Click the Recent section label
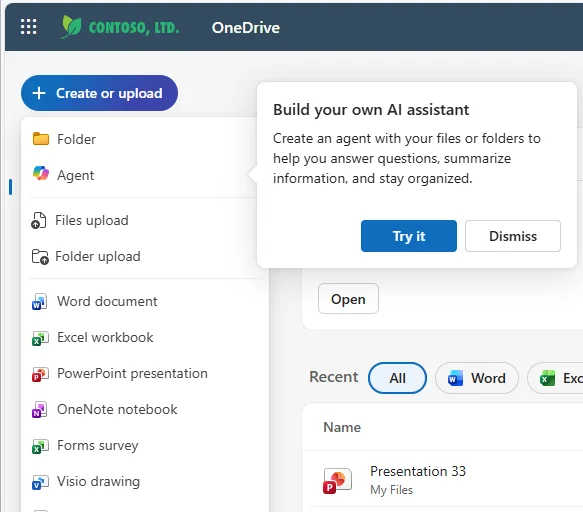This screenshot has width=583, height=512. (x=334, y=377)
